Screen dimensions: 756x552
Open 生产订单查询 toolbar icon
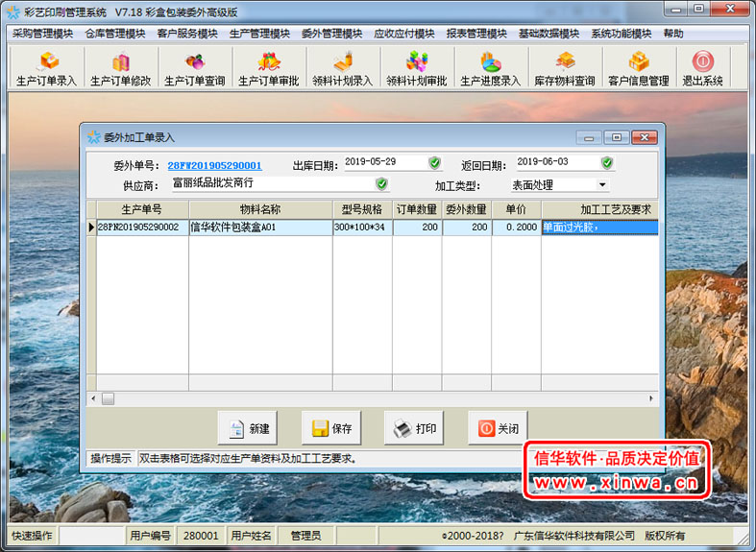pyautogui.click(x=195, y=68)
